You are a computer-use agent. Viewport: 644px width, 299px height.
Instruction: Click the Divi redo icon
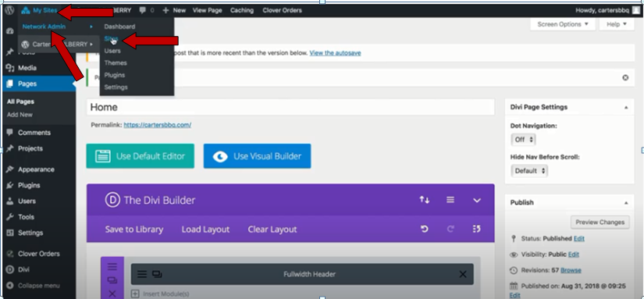coord(450,230)
